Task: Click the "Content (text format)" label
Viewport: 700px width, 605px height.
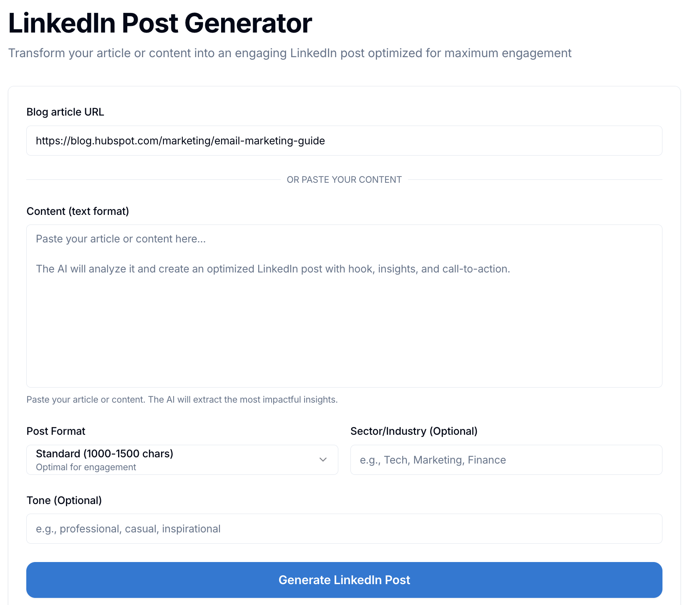Action: tap(78, 211)
